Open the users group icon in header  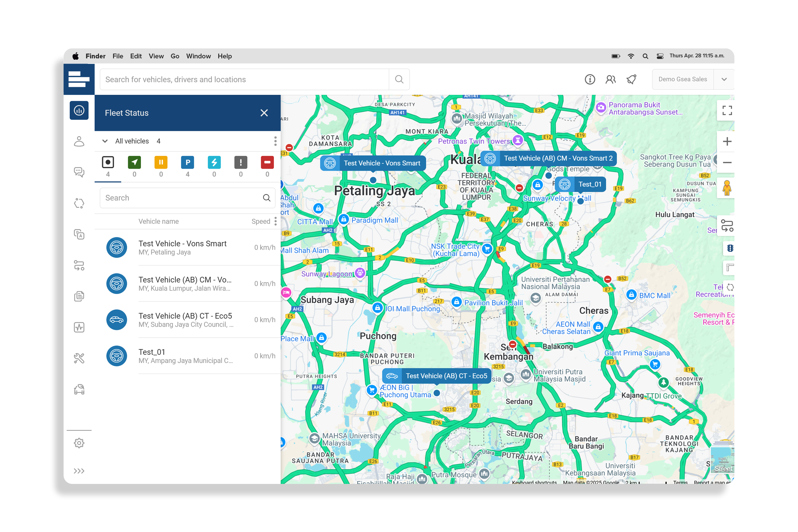tap(611, 79)
